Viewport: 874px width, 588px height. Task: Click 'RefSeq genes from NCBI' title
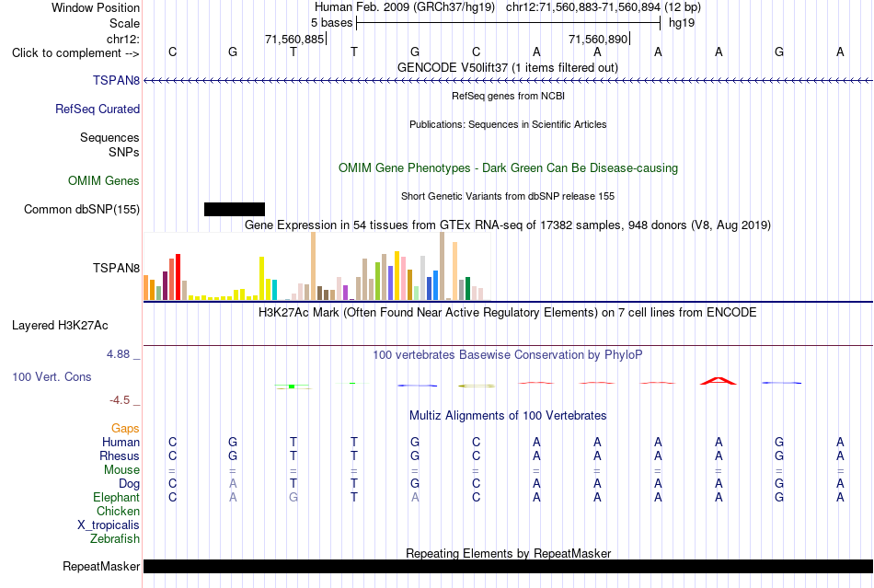[508, 96]
